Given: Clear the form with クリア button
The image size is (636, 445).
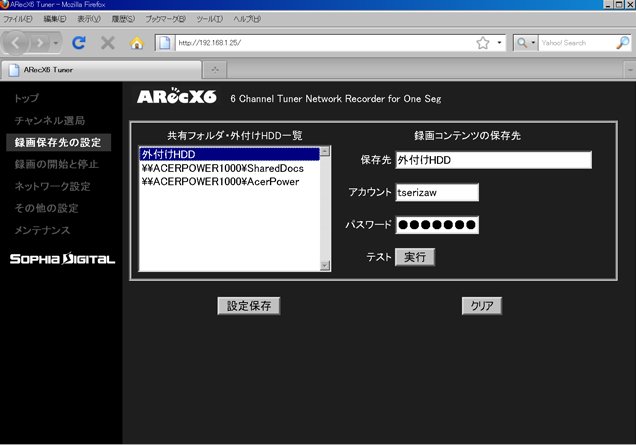Looking at the screenshot, I should tap(482, 306).
